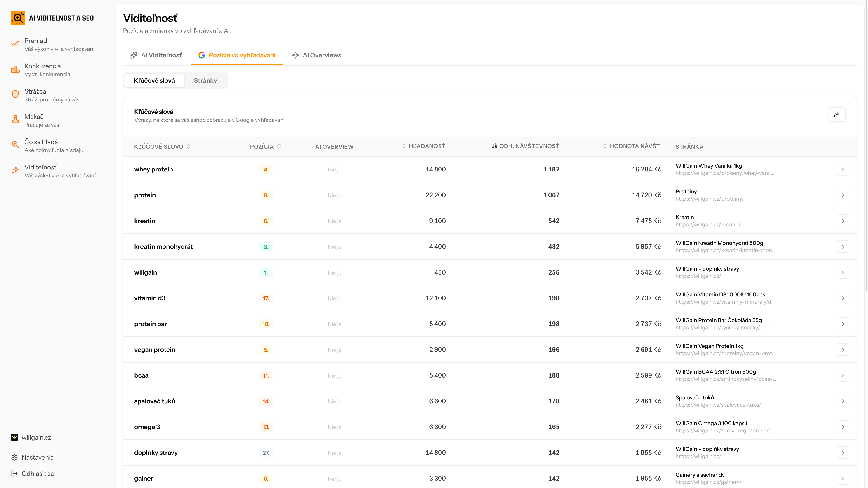Open Nastavenia settings link
This screenshot has width=868, height=488.
click(32, 457)
